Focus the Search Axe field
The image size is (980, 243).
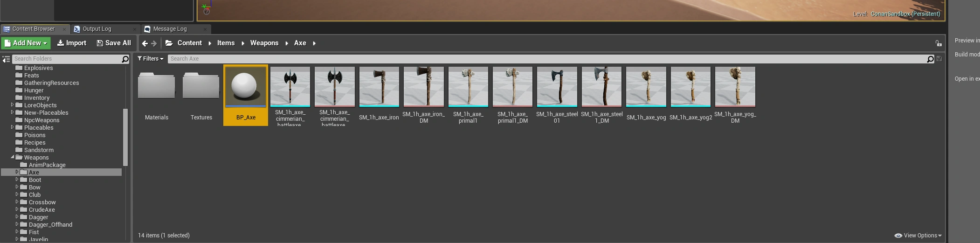coord(547,59)
